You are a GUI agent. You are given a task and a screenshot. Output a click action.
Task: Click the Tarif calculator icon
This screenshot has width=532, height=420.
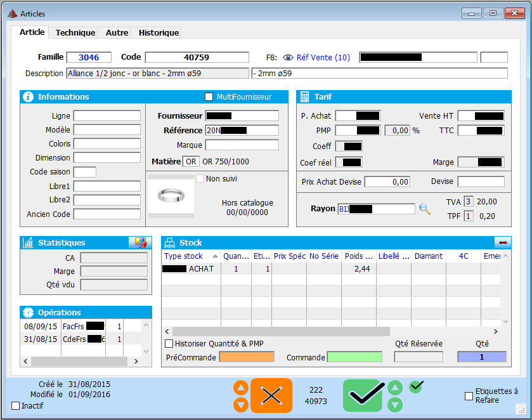pos(304,97)
